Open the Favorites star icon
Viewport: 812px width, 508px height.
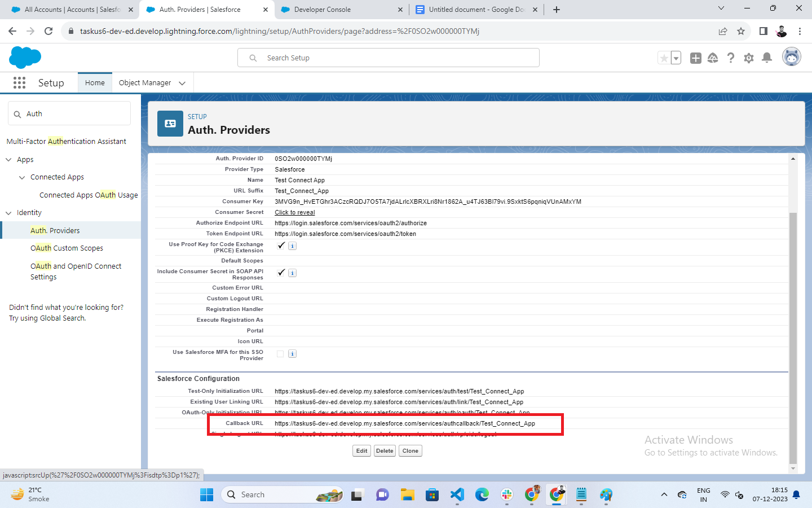click(x=664, y=58)
